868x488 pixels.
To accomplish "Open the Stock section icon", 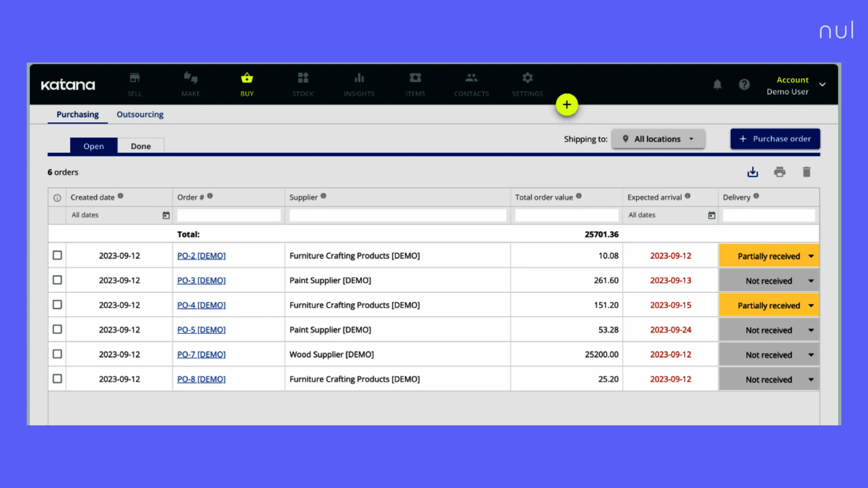I will click(x=303, y=78).
